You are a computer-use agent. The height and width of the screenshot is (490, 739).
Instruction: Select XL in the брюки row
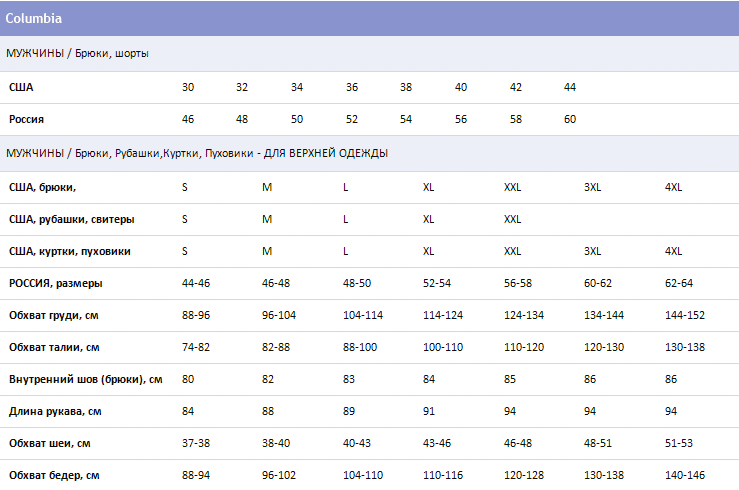click(x=428, y=188)
